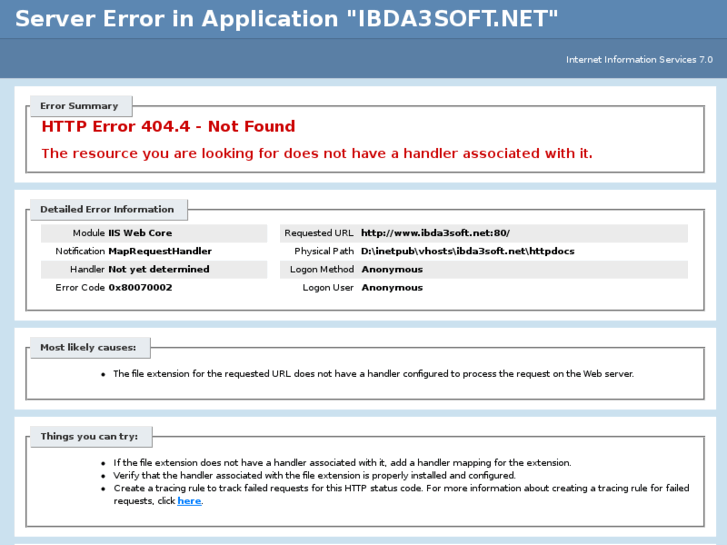Select Requested URL 'http://www.ibda3soft.net:80/'
This screenshot has width=727, height=545.
435,233
